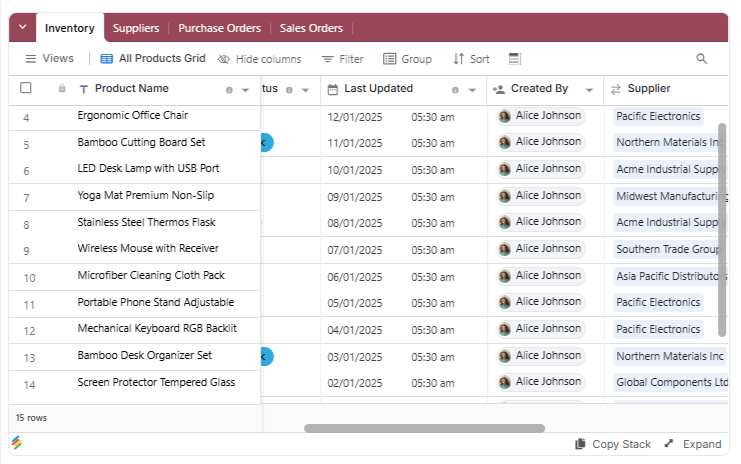Screen dimensions: 741x464
Task: Click the blue status badge in row 5
Action: pos(267,143)
